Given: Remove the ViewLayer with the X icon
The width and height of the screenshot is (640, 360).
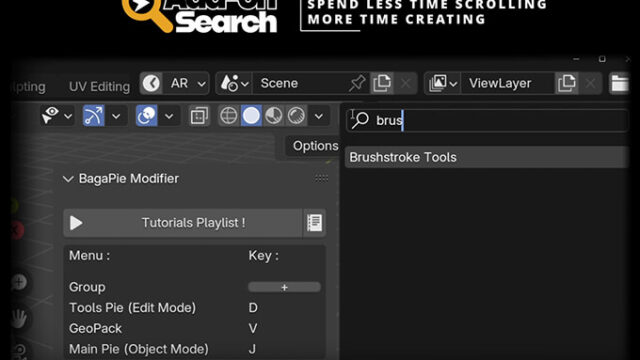Looking at the screenshot, I should click(x=590, y=83).
